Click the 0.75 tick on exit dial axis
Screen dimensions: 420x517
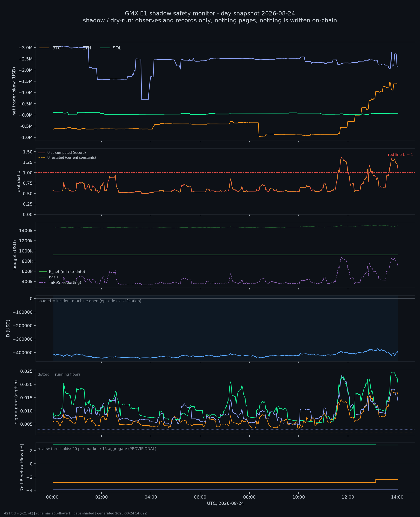pyautogui.click(x=28, y=183)
